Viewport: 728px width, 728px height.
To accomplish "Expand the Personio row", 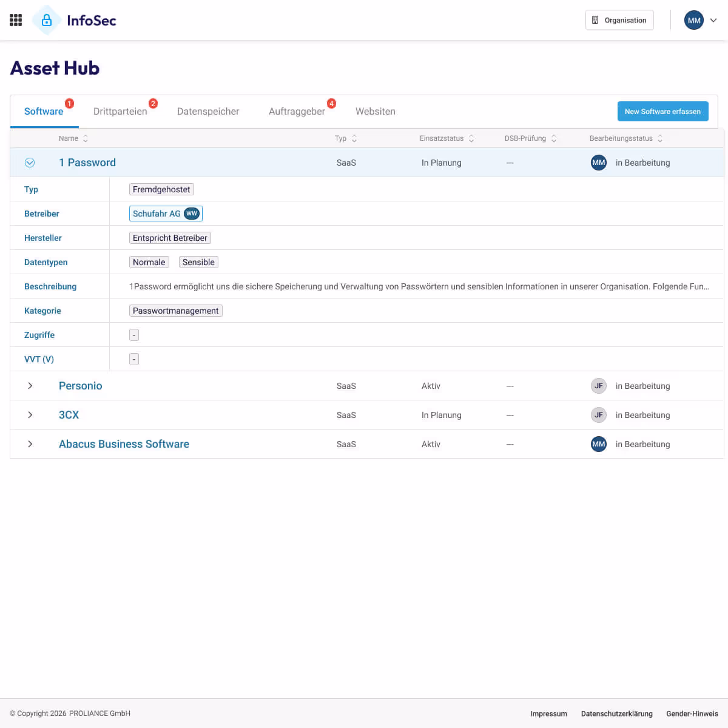I will (x=30, y=386).
